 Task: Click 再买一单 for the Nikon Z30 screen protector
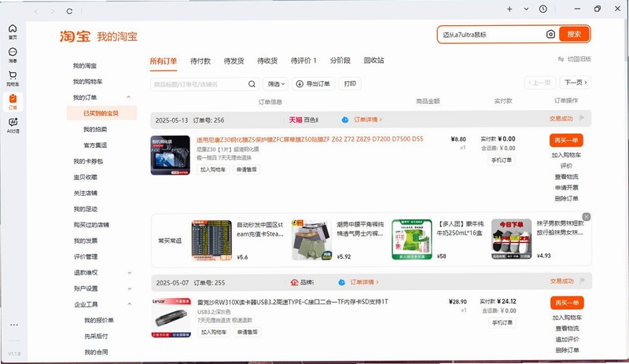coord(566,140)
